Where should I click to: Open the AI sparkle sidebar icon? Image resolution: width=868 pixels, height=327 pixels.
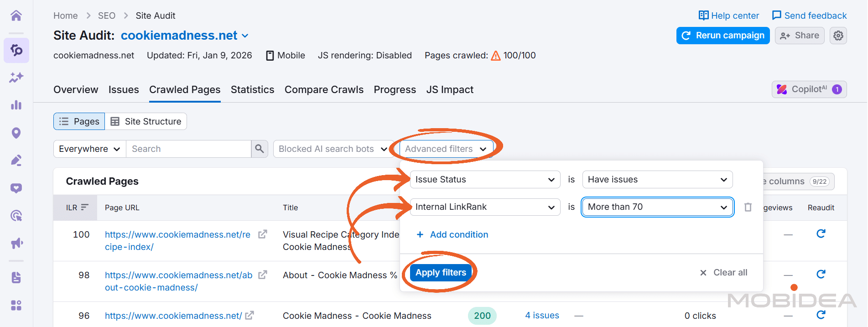point(16,78)
